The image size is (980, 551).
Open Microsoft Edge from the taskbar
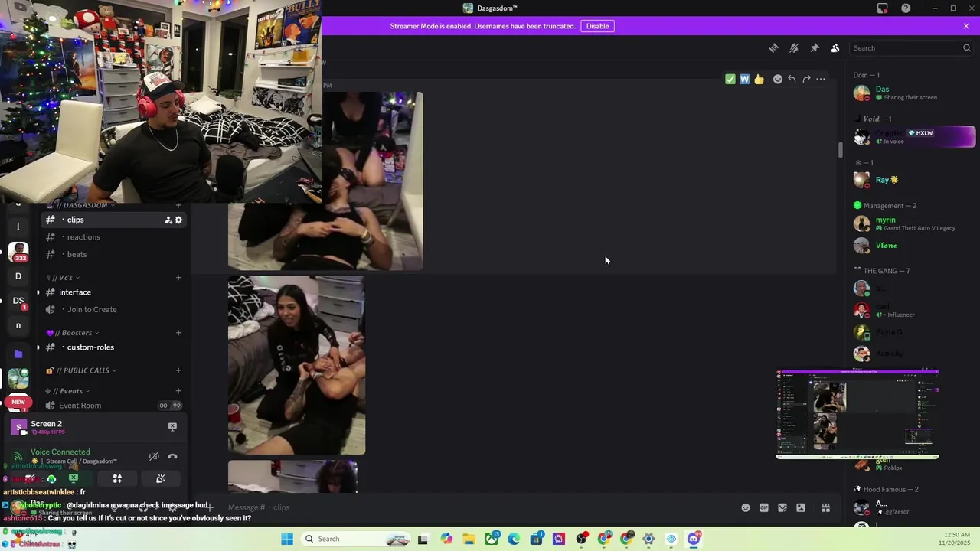click(514, 539)
